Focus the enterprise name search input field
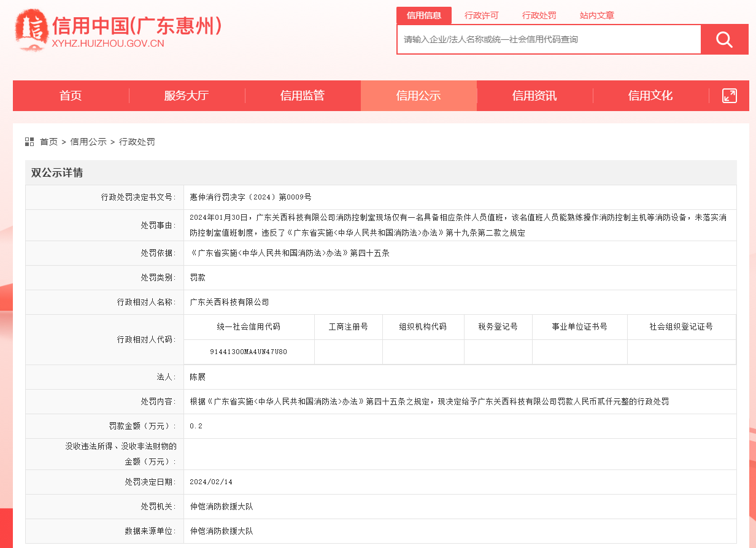 point(549,40)
